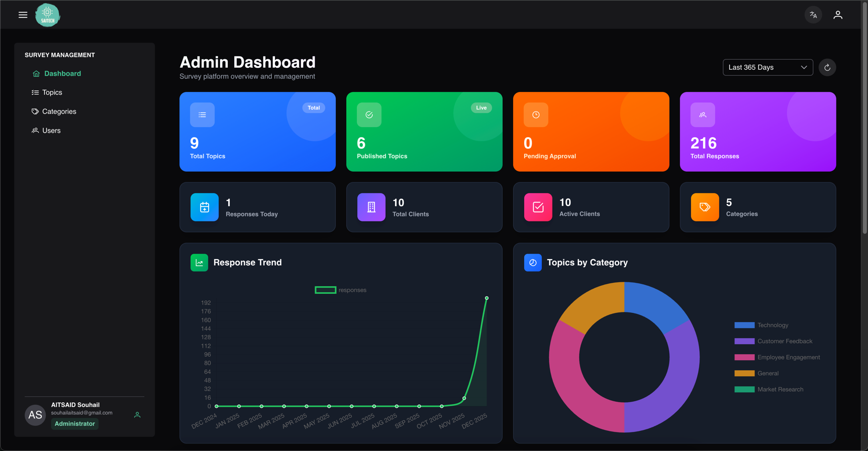The image size is (868, 451).
Task: Click the Total Topics list icon
Action: click(x=202, y=115)
